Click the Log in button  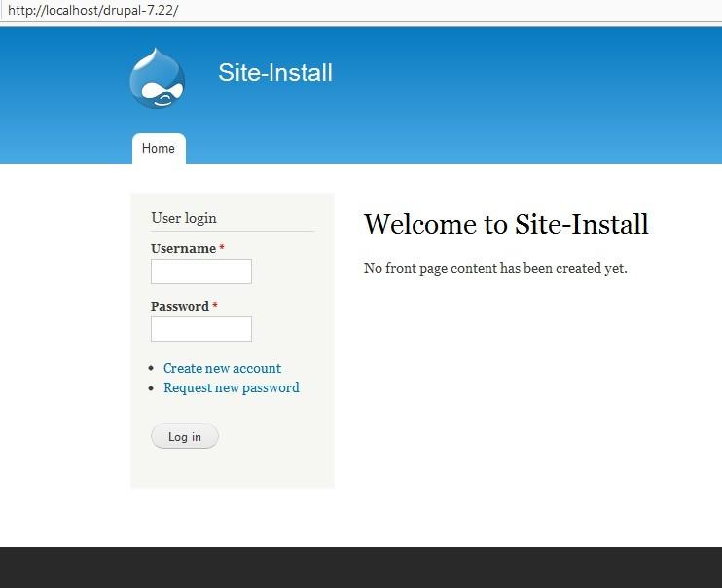pyautogui.click(x=185, y=436)
